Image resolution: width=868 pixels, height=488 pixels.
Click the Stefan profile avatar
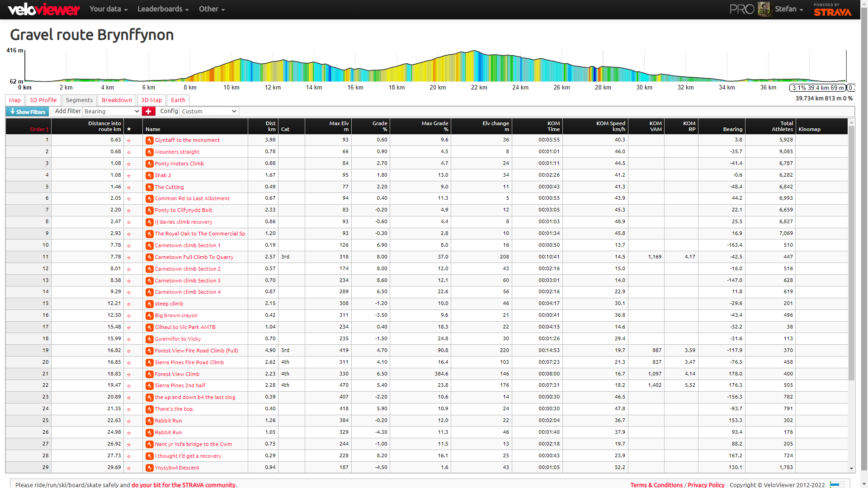(764, 9)
